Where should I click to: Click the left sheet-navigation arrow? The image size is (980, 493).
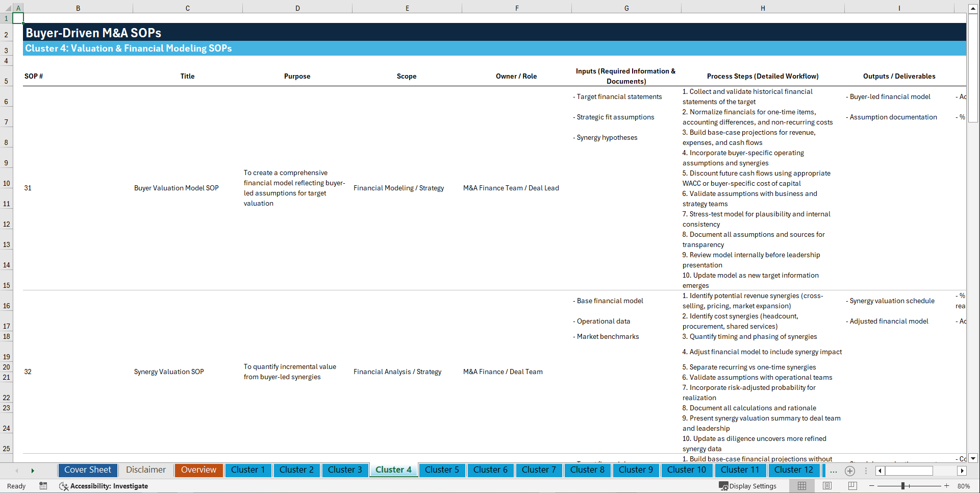point(17,471)
